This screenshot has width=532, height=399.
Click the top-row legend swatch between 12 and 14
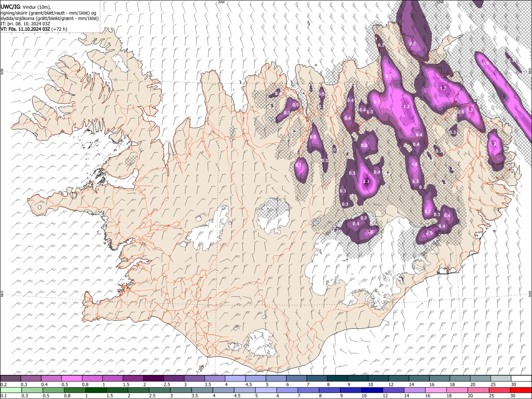[x=399, y=379]
